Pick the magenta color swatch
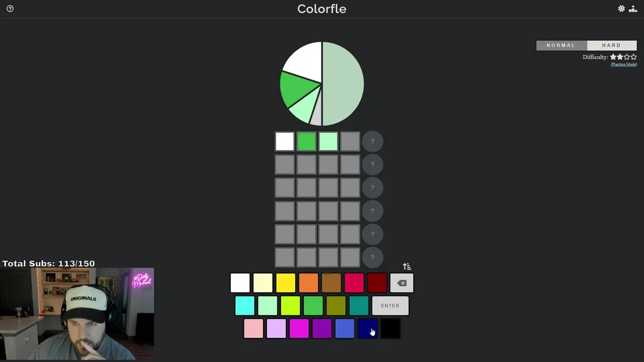The image size is (644, 362). coord(299,329)
